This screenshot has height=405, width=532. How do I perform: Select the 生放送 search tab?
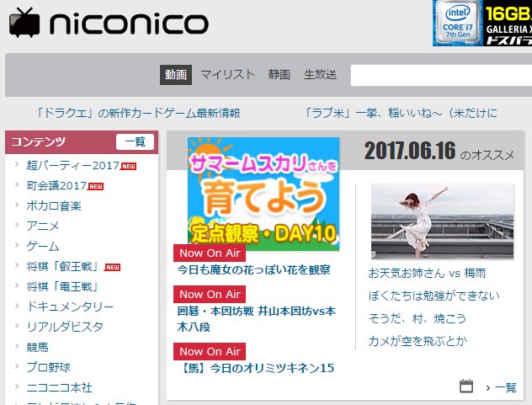320,75
